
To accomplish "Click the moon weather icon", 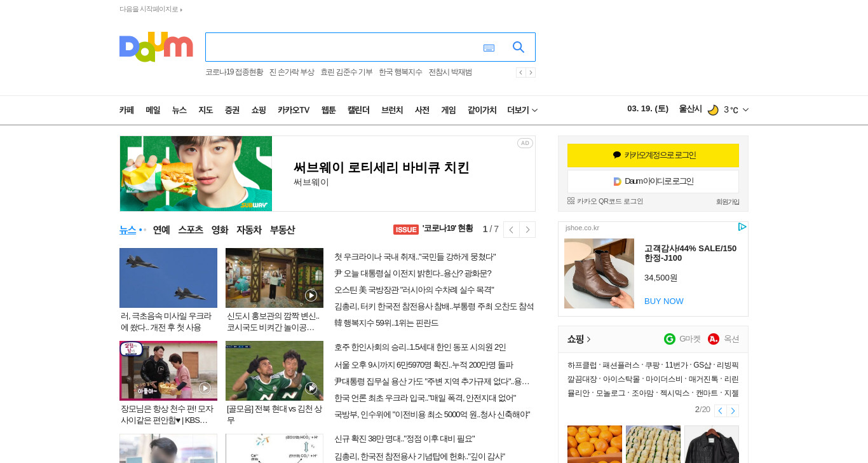I will coord(713,109).
